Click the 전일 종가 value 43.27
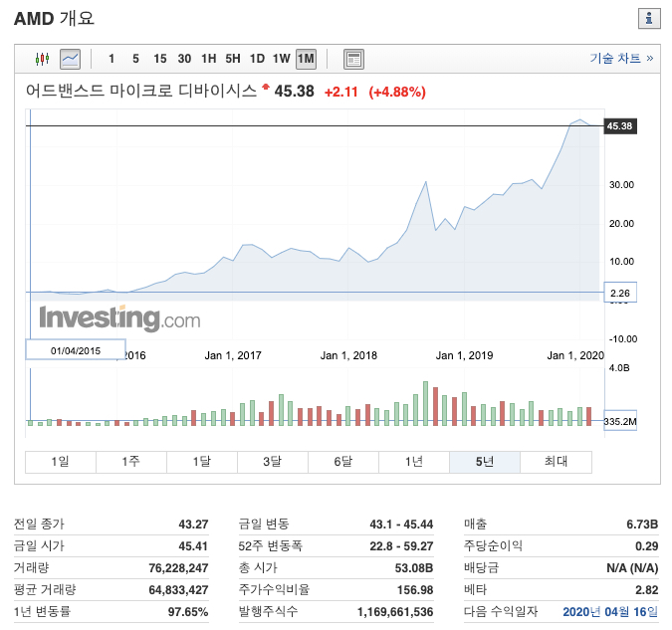The height and width of the screenshot is (630, 672). (x=193, y=525)
